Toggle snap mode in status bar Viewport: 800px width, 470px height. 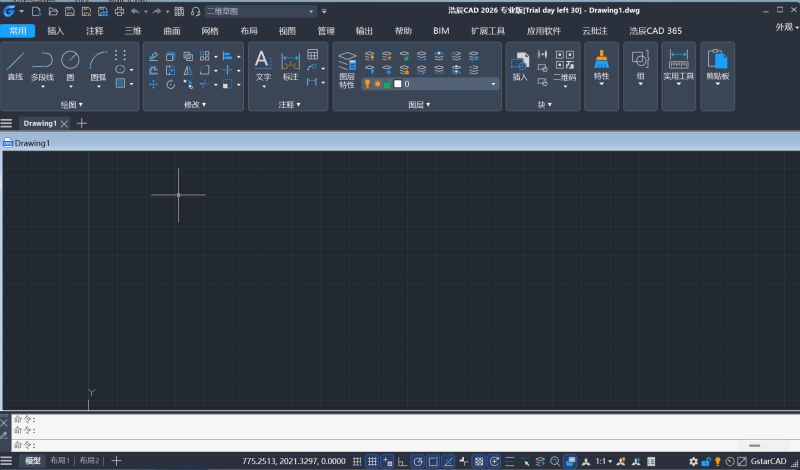click(357, 461)
